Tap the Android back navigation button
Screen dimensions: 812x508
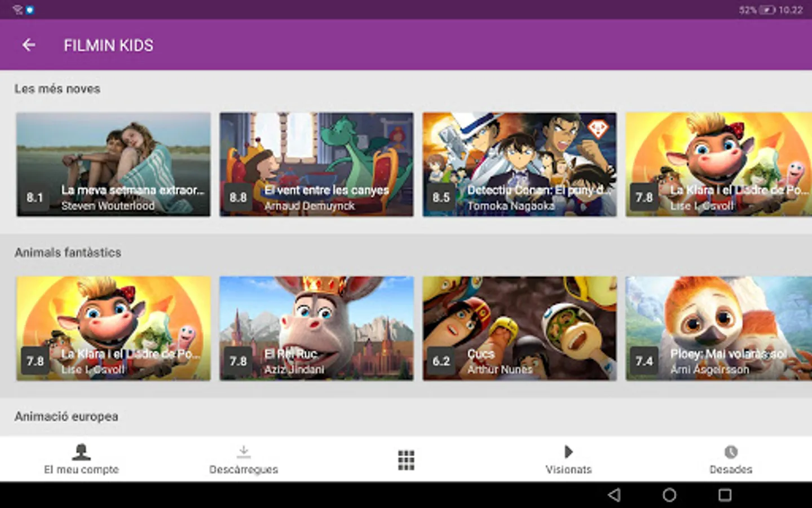tap(614, 495)
